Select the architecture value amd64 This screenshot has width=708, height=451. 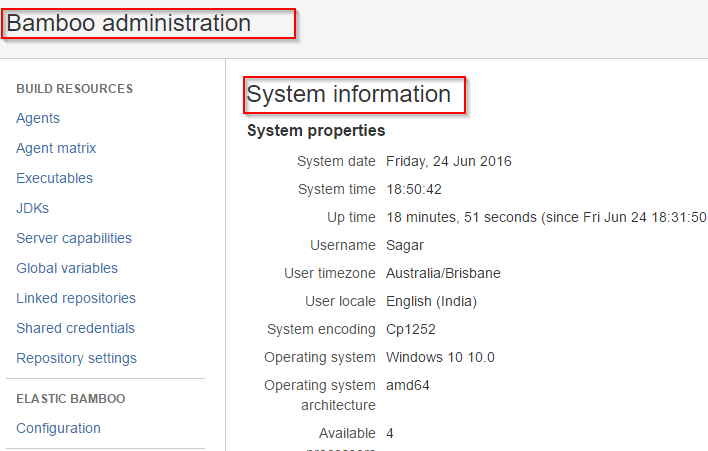[x=408, y=386]
